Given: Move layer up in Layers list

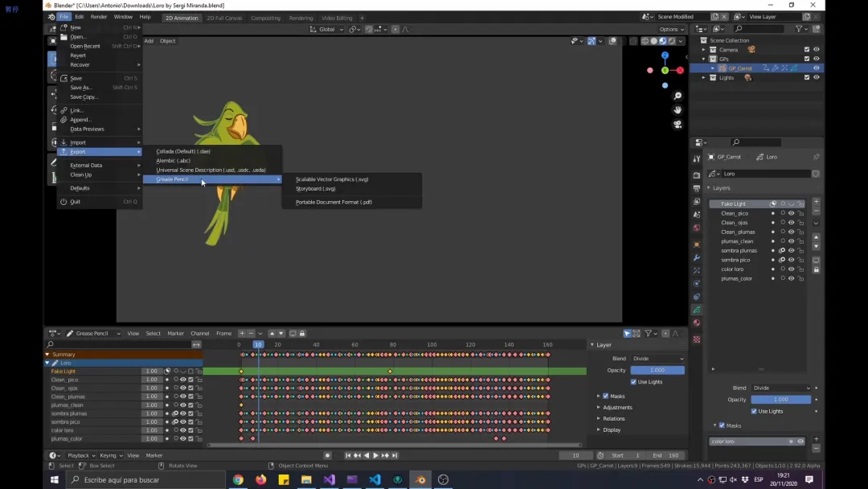Looking at the screenshot, I should (816, 237).
